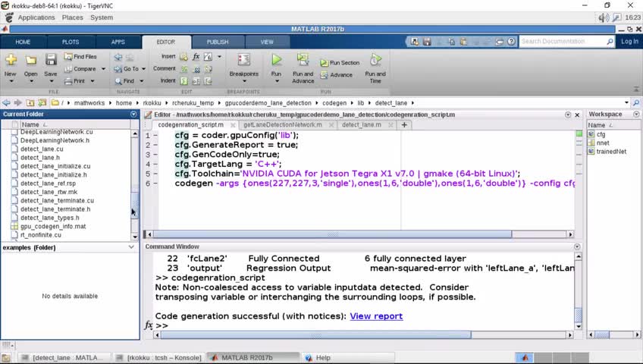Navigate back with the left arrow in Navigate
This screenshot has height=364, width=643.
pyautogui.click(x=118, y=57)
